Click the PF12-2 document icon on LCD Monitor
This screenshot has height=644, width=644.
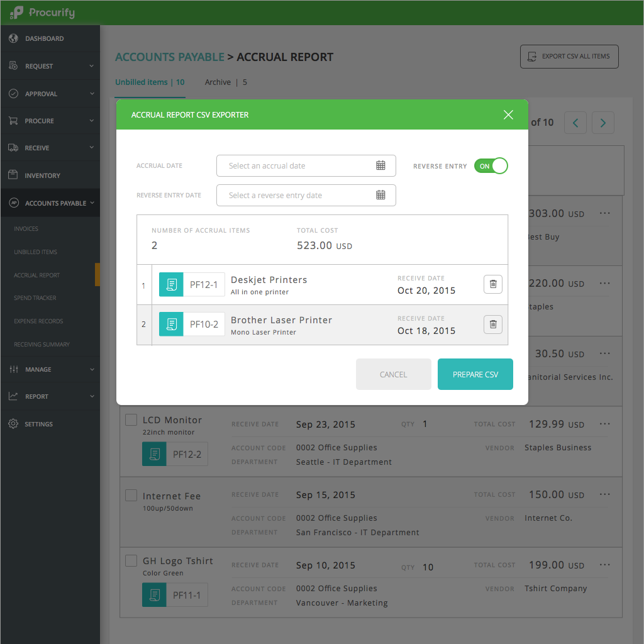(x=155, y=454)
